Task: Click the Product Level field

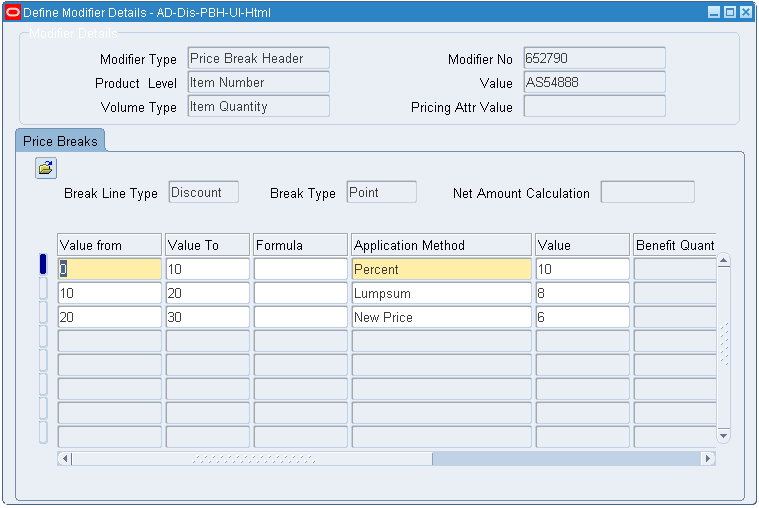Action: coord(258,82)
